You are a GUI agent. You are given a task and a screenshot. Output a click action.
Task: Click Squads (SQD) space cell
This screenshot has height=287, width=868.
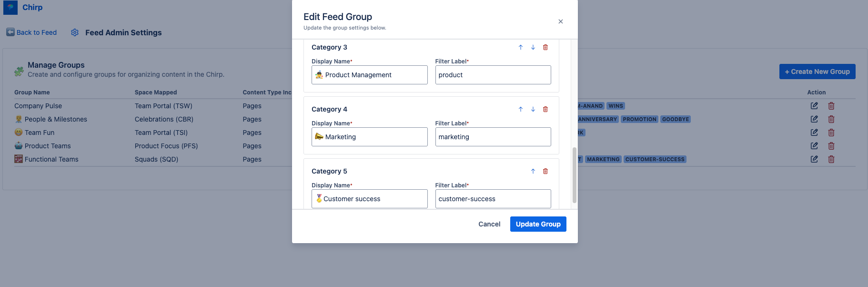(x=156, y=159)
